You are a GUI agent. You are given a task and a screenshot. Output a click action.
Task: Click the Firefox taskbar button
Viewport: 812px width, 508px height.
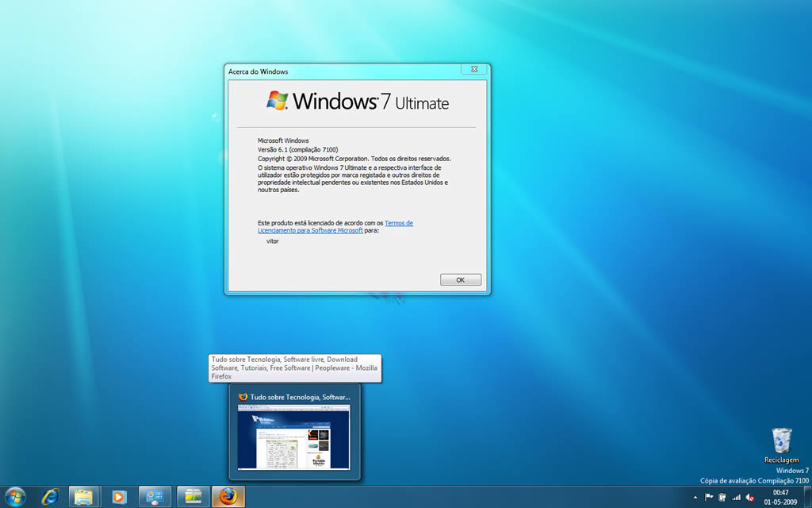228,497
